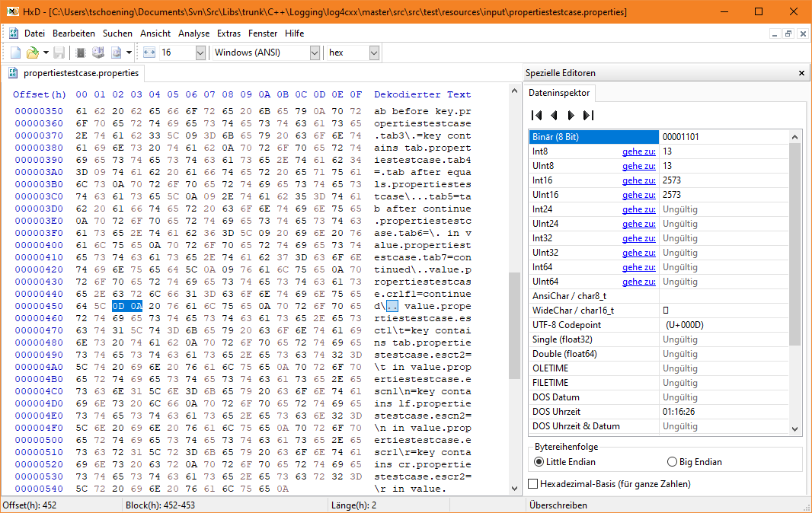The image size is (812, 513).
Task: Open the Suchen menu
Action: pyautogui.click(x=117, y=33)
